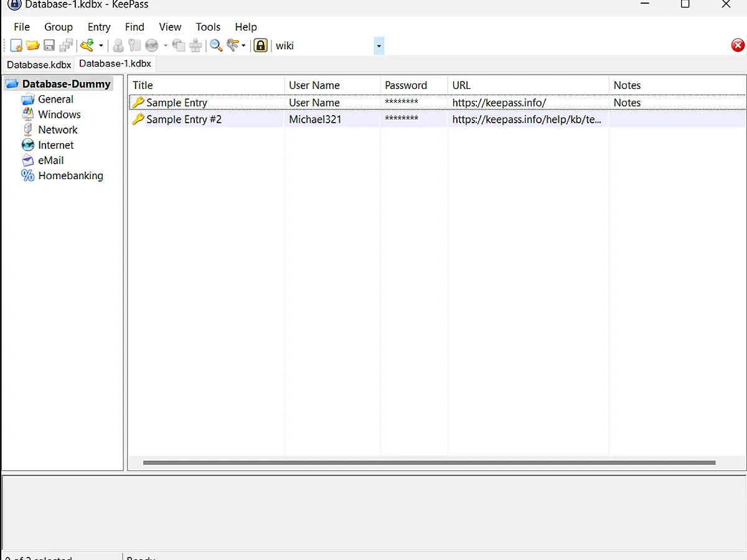The width and height of the screenshot is (747, 560).
Task: Click the horizontal scrollbar of the entry list
Action: pos(429,463)
